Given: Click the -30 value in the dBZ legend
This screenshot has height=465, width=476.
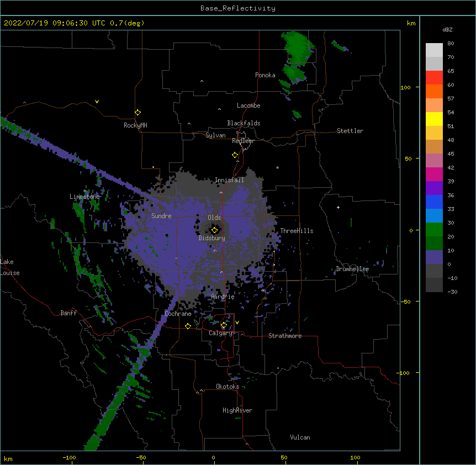Looking at the screenshot, I should click(452, 292).
